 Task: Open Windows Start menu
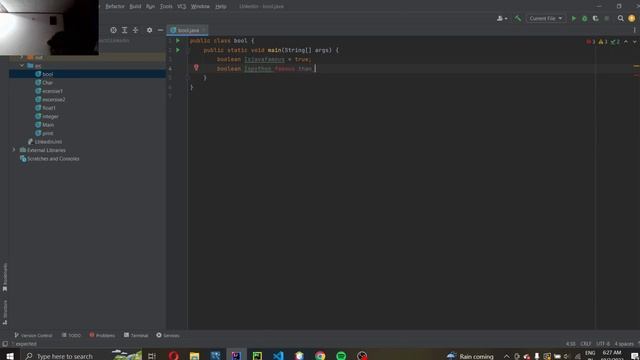(x=10, y=356)
